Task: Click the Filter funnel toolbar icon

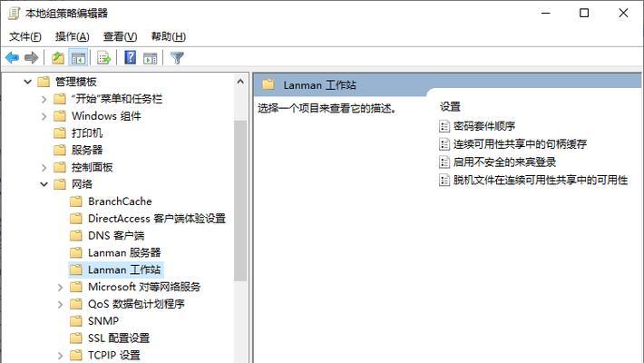Action: pos(177,58)
